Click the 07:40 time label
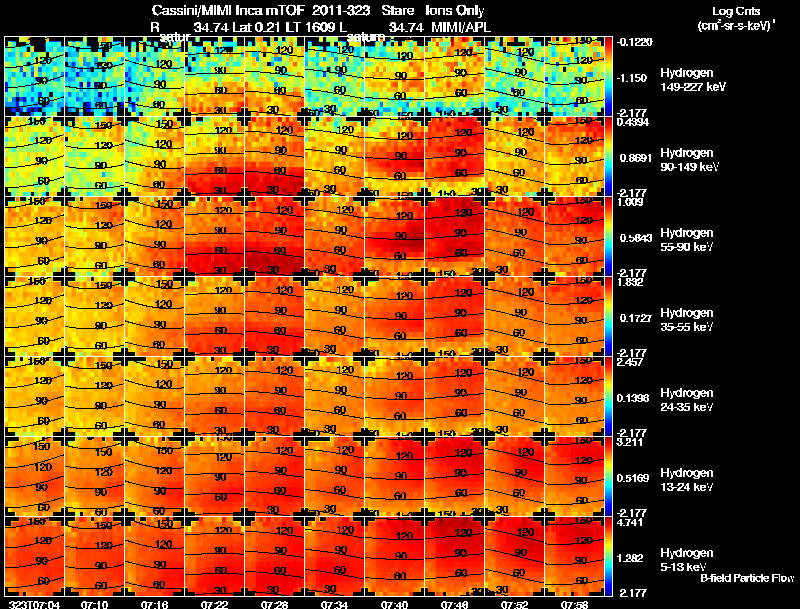The image size is (800, 609). 394,605
